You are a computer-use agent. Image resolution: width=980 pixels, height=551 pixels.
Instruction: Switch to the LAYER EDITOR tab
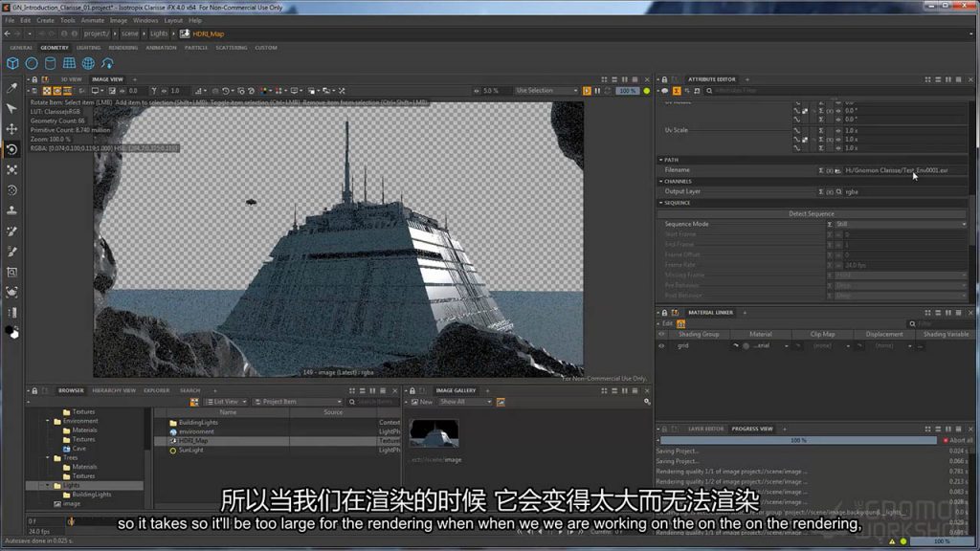click(x=705, y=430)
